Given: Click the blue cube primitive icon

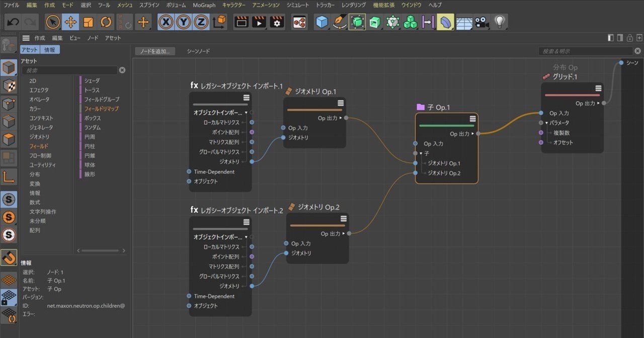Looking at the screenshot, I should click(x=322, y=22).
